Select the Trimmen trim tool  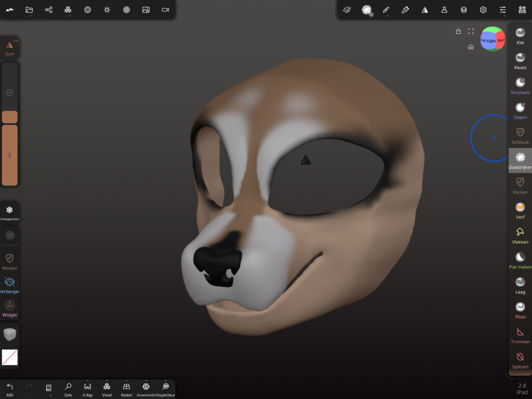(x=520, y=335)
